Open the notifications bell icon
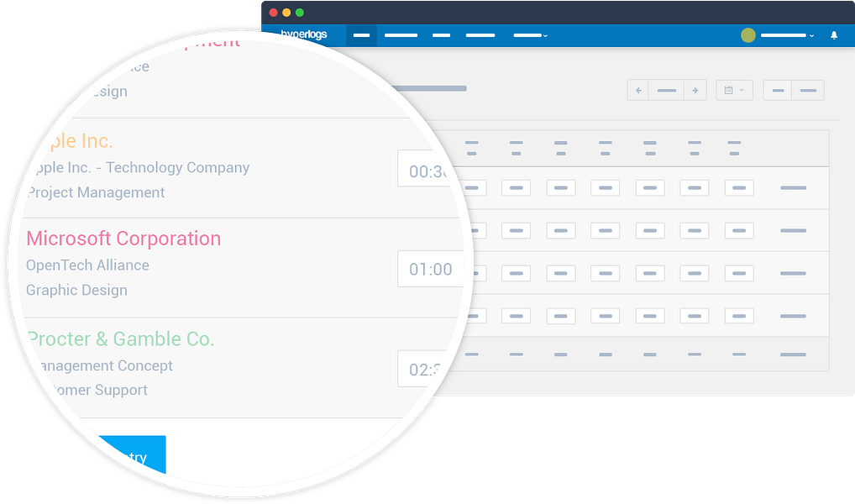855x504 pixels. click(833, 35)
